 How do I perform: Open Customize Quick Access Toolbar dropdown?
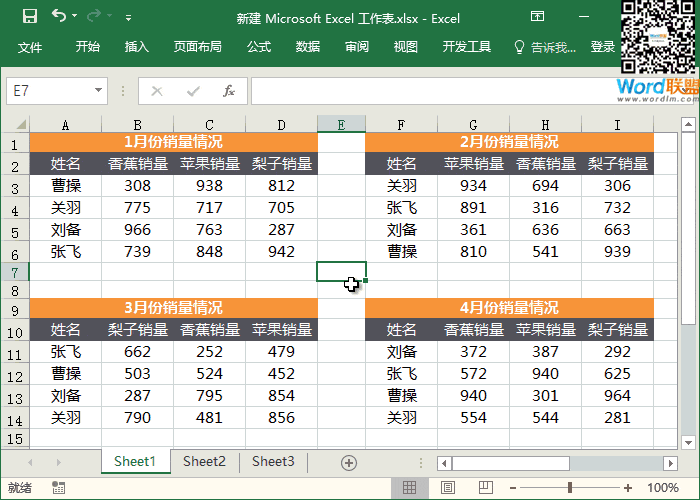click(128, 18)
